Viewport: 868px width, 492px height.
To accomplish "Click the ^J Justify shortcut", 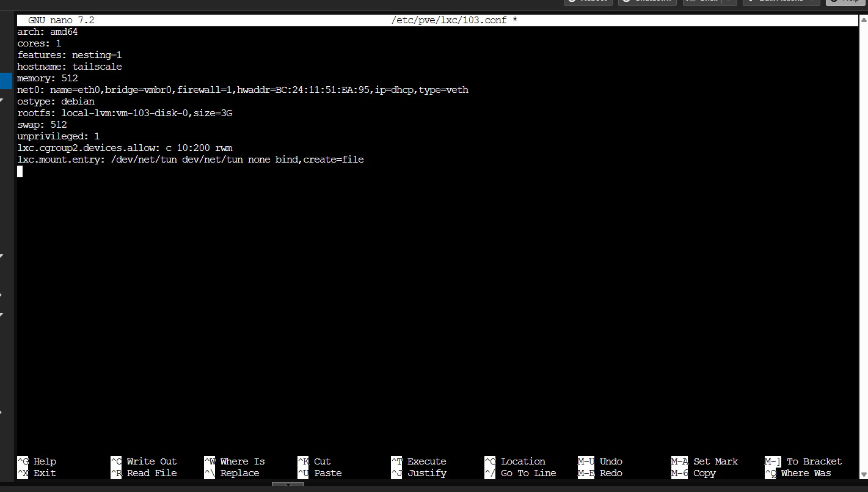I will pos(419,473).
